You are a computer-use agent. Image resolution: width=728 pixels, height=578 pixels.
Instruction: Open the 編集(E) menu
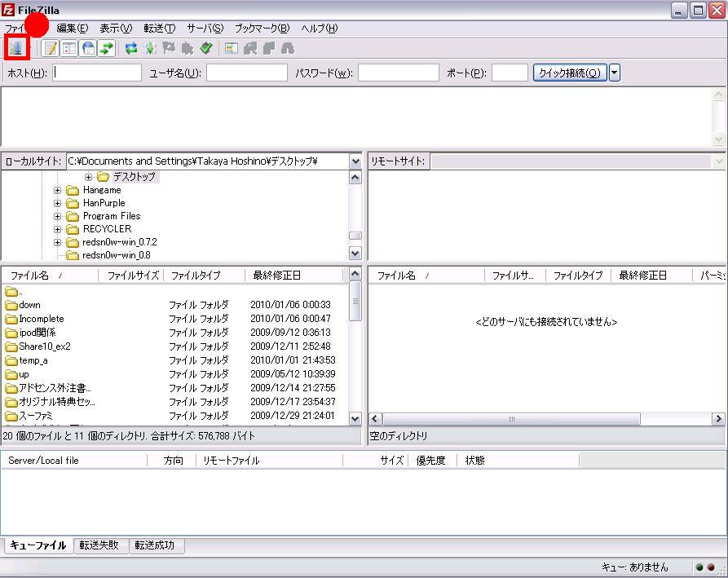pos(72,29)
